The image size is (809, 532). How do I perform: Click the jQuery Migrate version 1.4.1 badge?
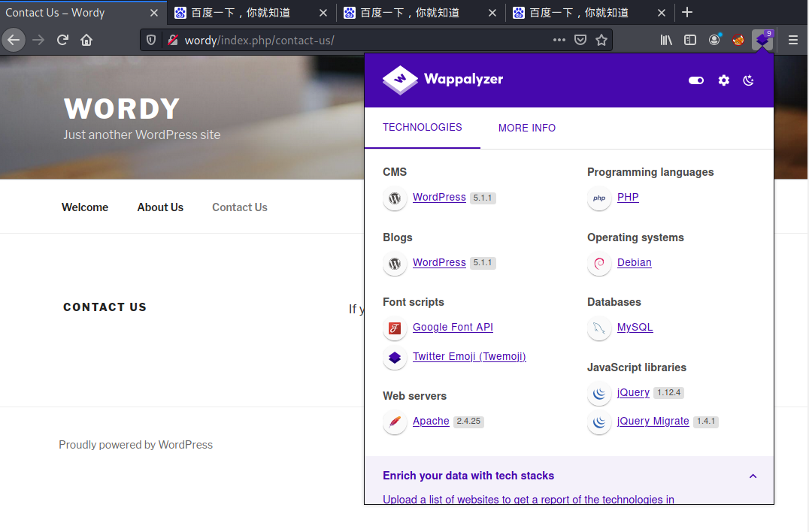tap(706, 422)
